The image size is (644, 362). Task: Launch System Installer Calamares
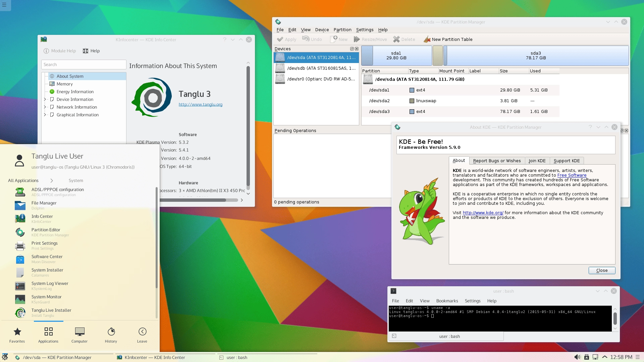pos(79,272)
